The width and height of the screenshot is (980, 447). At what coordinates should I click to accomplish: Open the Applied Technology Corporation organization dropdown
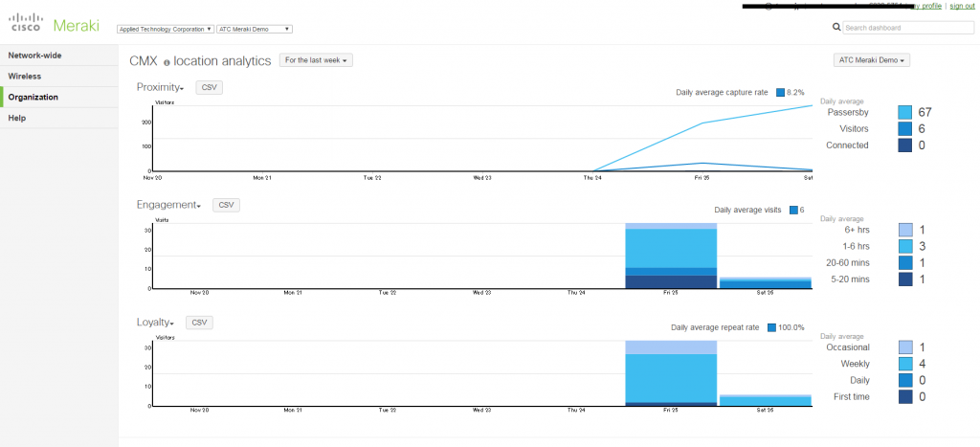click(166, 29)
